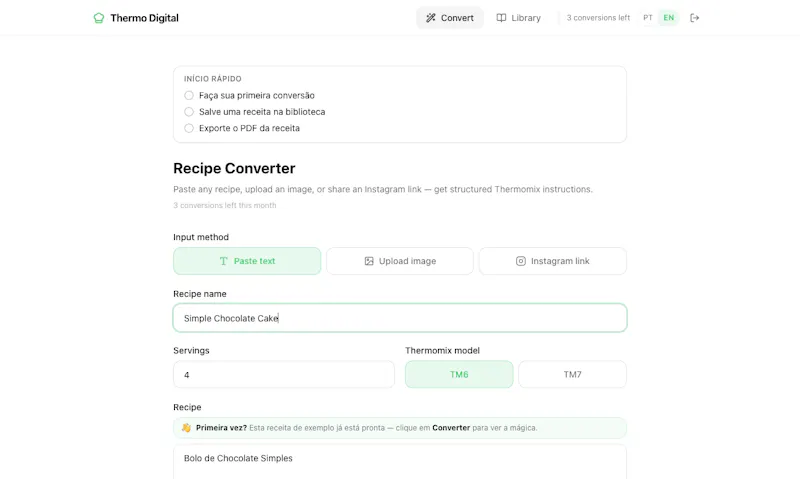Image resolution: width=800 pixels, height=479 pixels.
Task: Click the magic wand Convert icon
Action: pos(431,18)
